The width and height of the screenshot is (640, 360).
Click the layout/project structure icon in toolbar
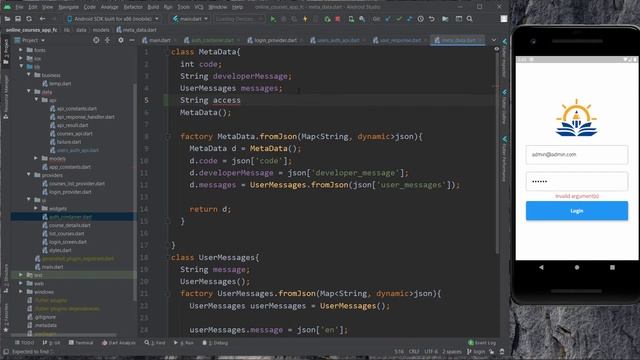coord(459,19)
